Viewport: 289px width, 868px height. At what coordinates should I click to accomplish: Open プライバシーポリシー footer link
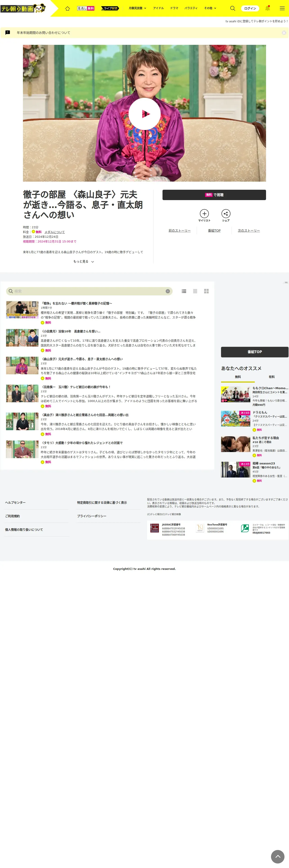(92, 516)
